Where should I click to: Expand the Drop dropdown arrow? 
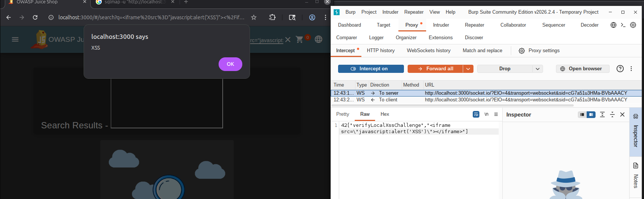[x=538, y=69]
